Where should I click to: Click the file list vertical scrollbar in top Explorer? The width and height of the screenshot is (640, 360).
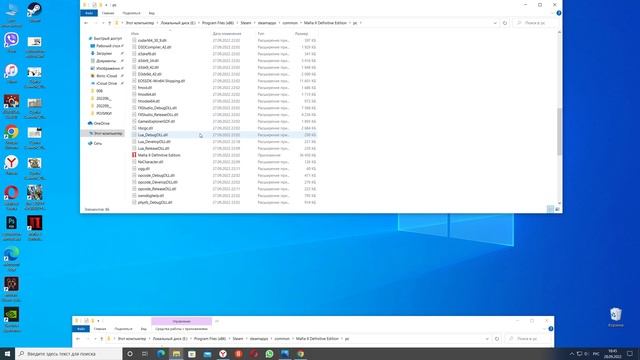point(559,131)
